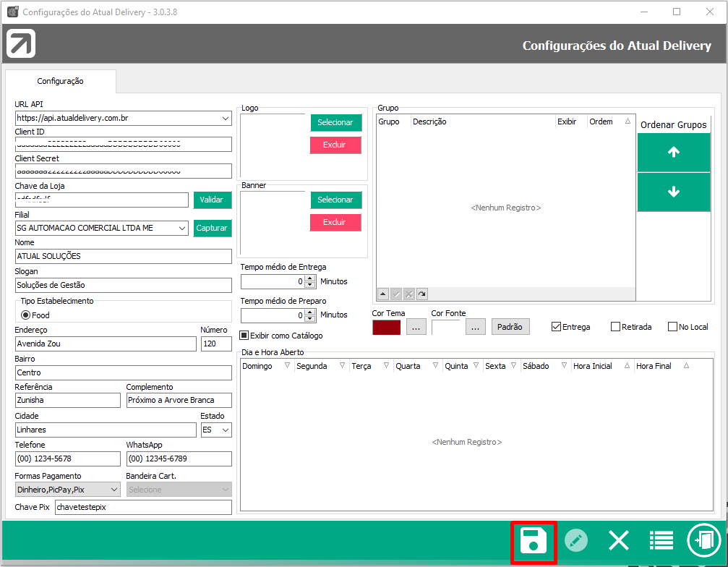Expand the URL API dropdown
The width and height of the screenshot is (728, 567).
226,118
